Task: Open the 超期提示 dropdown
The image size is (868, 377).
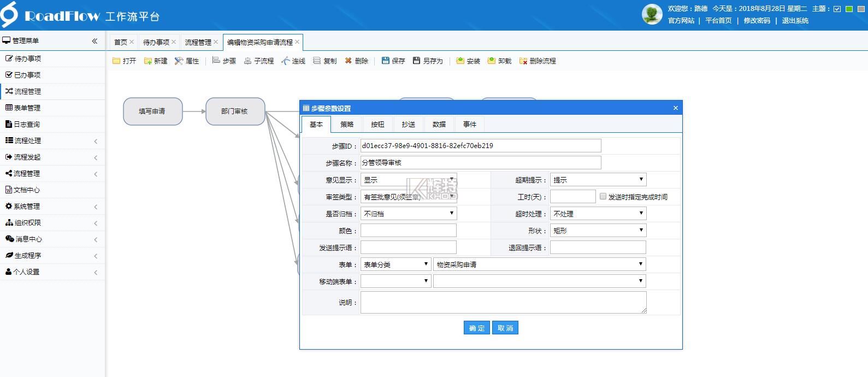Action: 598,180
